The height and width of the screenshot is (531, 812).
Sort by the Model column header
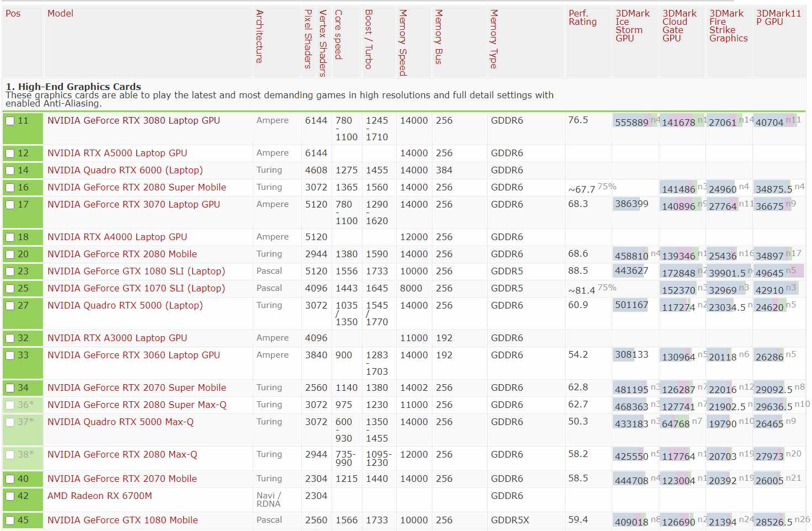click(60, 13)
